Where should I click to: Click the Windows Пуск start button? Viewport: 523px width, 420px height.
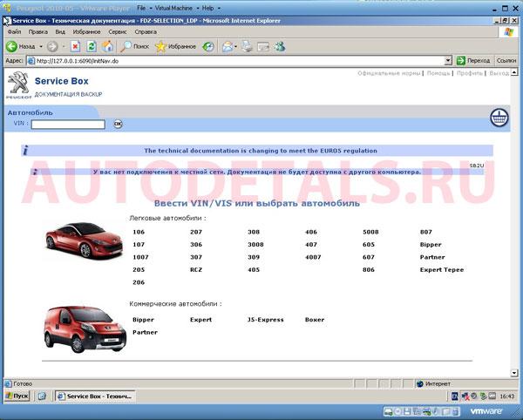tap(16, 396)
